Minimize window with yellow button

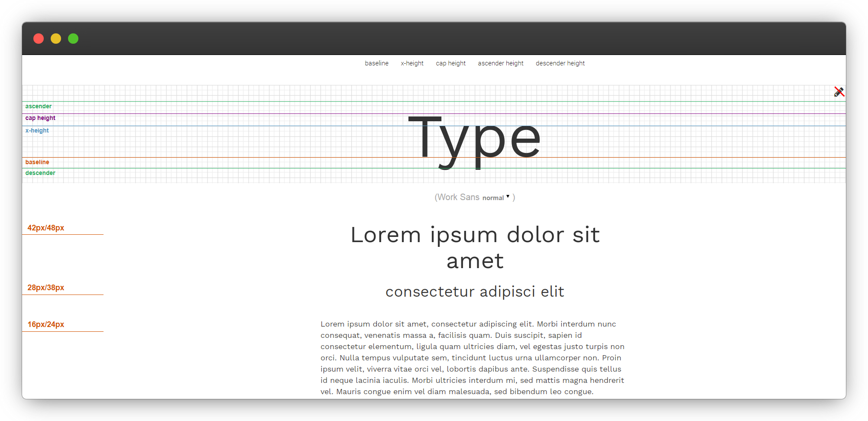point(56,39)
